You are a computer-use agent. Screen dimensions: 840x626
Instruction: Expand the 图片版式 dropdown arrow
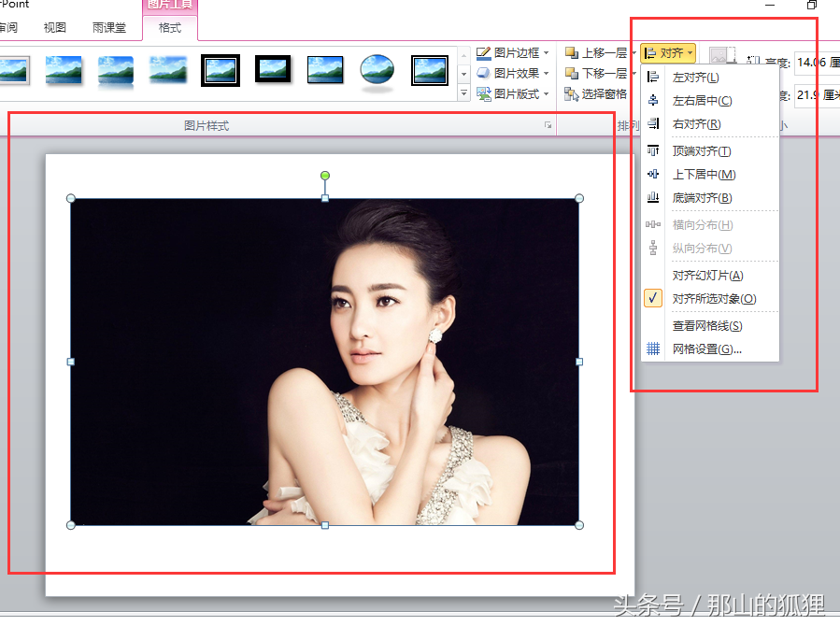pyautogui.click(x=546, y=93)
